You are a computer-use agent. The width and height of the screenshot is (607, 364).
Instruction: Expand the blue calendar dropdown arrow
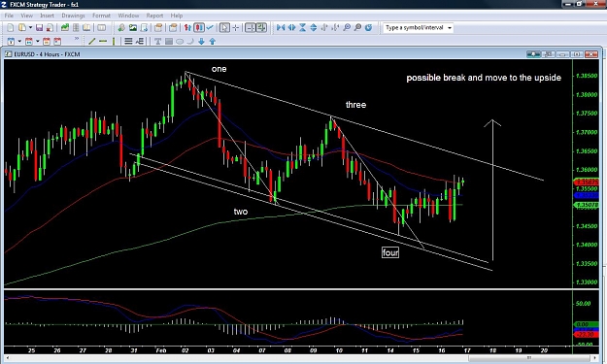click(x=19, y=41)
